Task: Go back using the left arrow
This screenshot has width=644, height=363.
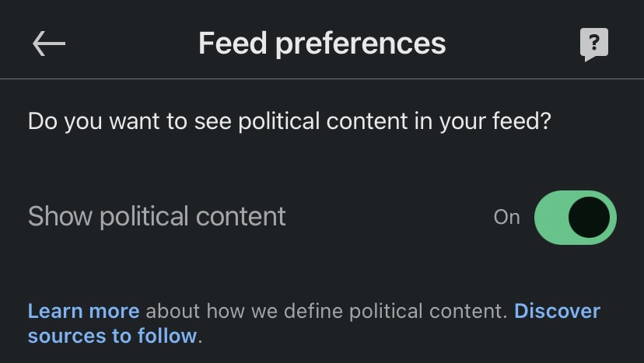Action: (x=49, y=44)
